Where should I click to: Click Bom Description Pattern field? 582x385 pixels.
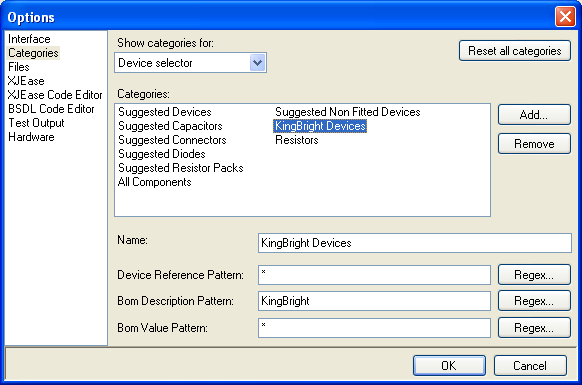coord(374,301)
